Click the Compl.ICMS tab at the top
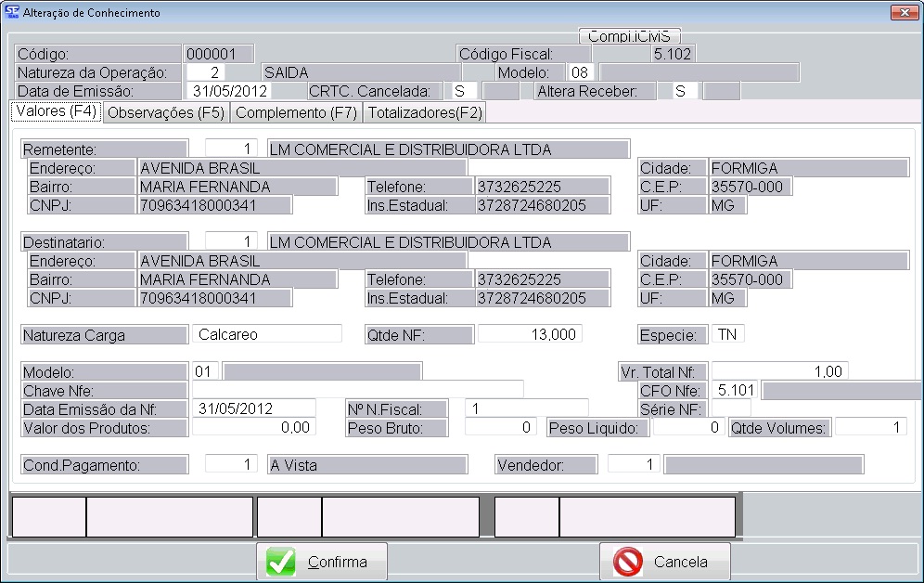Image resolution: width=924 pixels, height=583 pixels. [629, 36]
